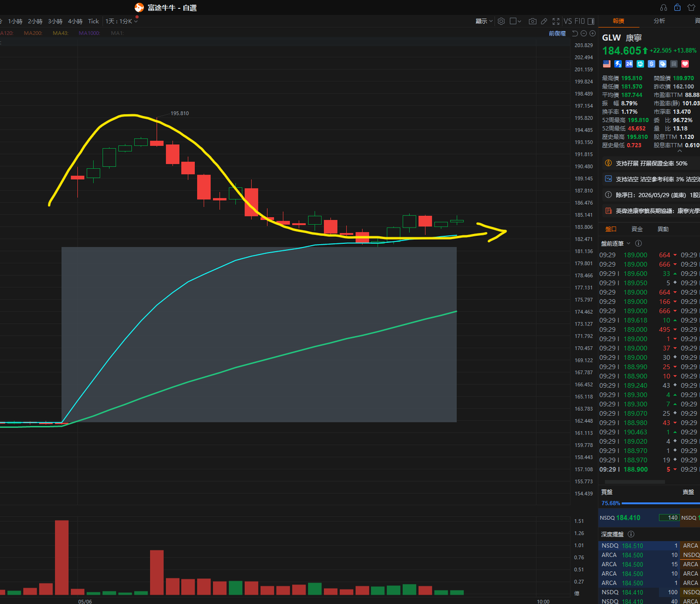700x604 pixels.
Task: Click the 買盤 buy side header
Action: (x=607, y=492)
